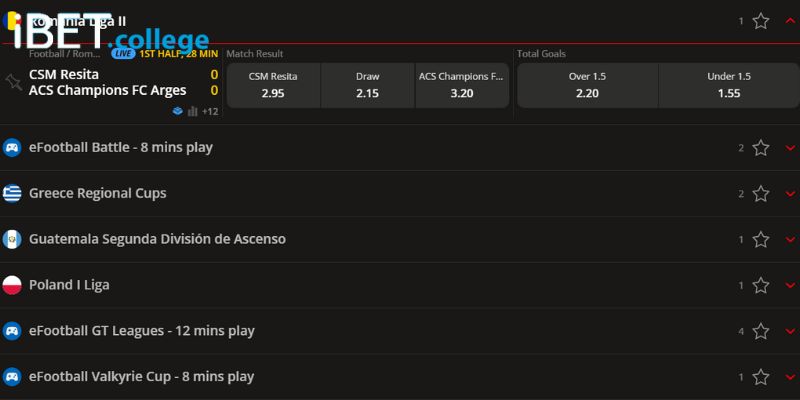
Task: Click the eFootball Valkyrie Cup gamepad icon
Action: tap(12, 377)
